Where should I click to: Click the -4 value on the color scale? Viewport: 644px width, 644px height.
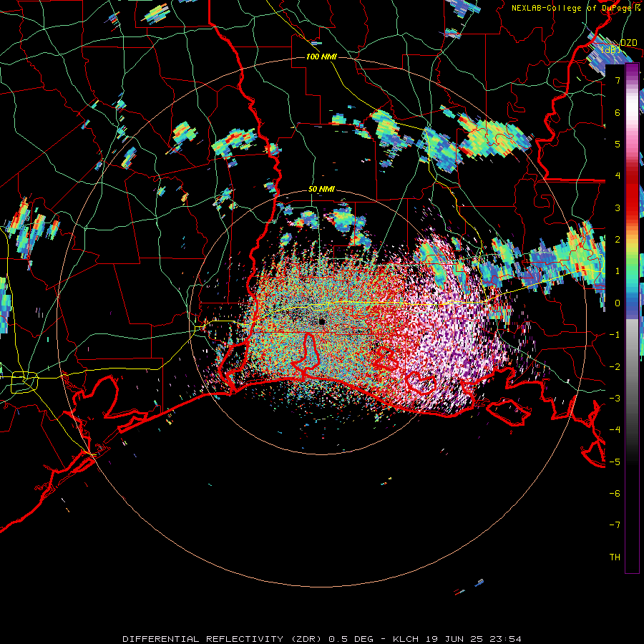pos(615,430)
